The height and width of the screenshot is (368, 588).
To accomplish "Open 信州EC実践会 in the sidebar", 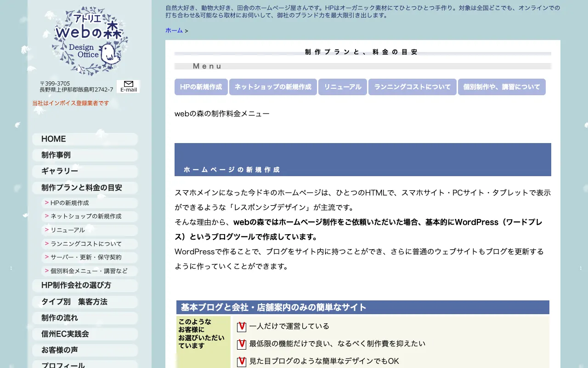I will (x=85, y=334).
